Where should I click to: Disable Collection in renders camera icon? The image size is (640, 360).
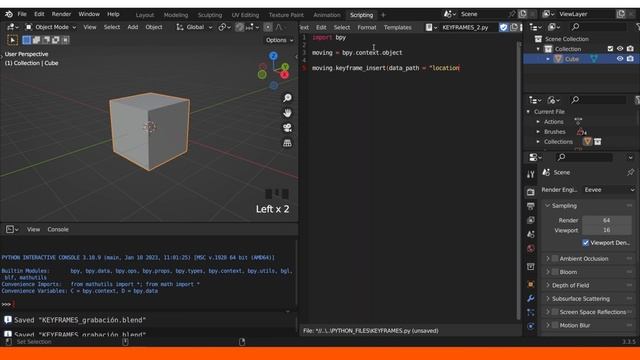coord(630,49)
